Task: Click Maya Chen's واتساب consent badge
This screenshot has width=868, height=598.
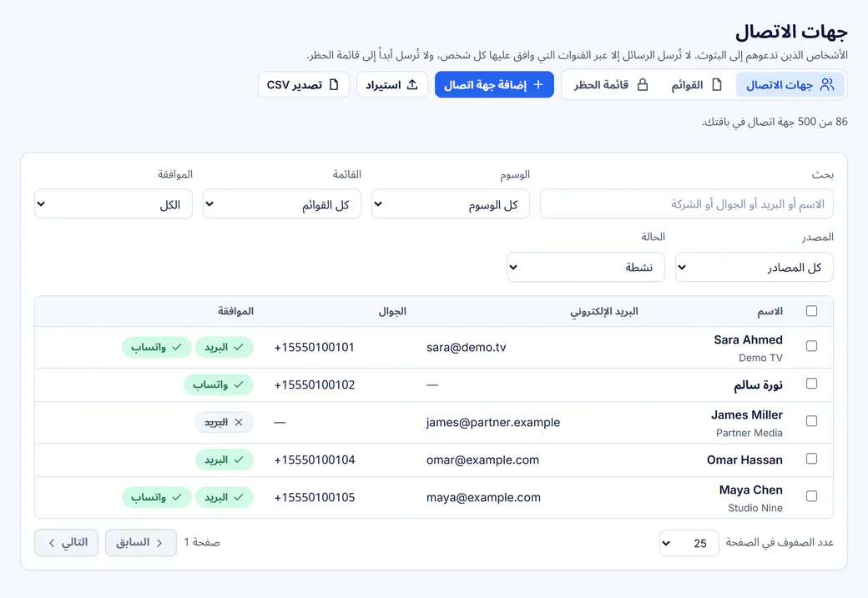Action: click(157, 497)
